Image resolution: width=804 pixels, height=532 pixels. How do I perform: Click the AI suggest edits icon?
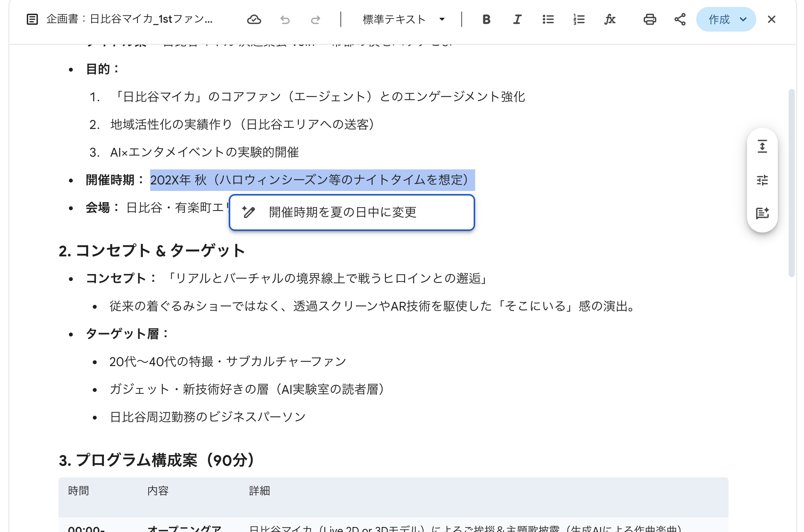[x=762, y=213]
